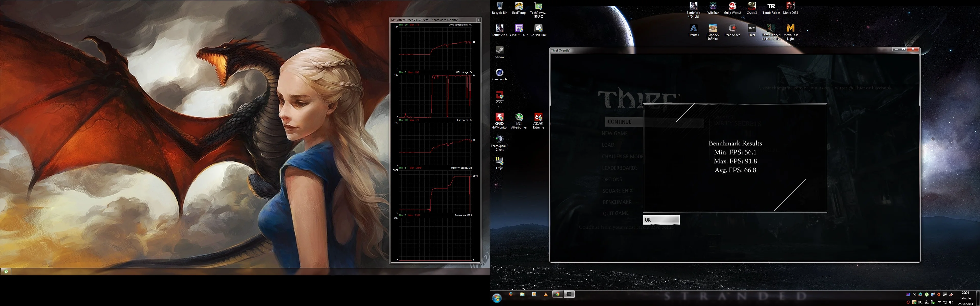Click the Titanfall desktop shortcut
Screen dimensions: 980x306
point(694,30)
